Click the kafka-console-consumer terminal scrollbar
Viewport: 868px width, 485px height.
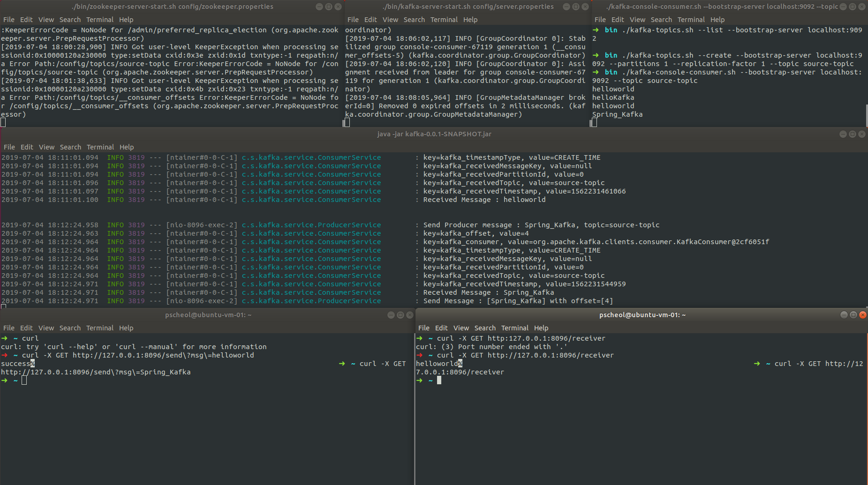867,115
